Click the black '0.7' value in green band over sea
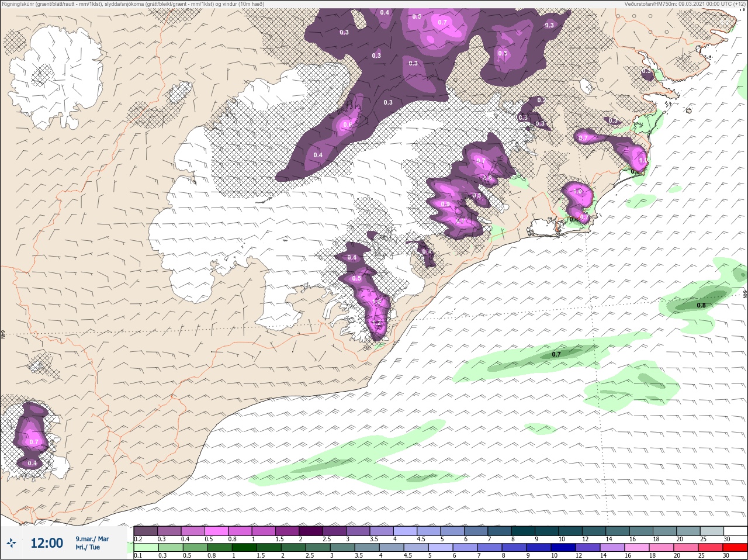Image resolution: width=748 pixels, height=560 pixels. pyautogui.click(x=556, y=354)
